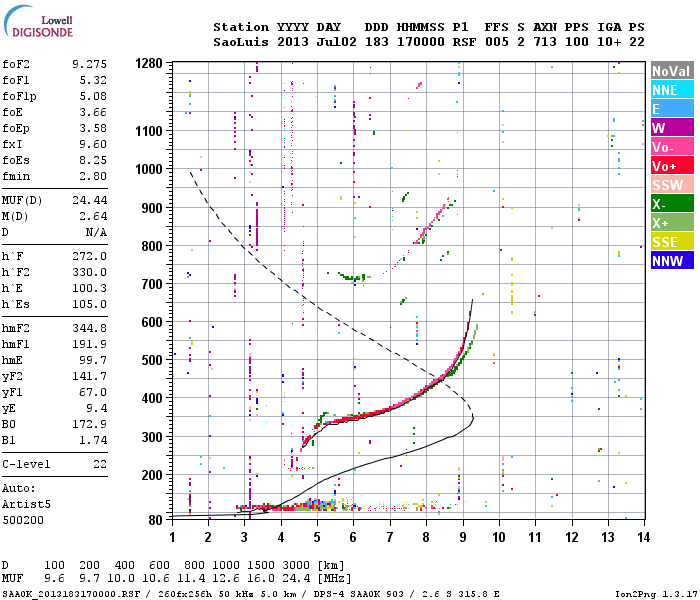Select the Vo- pink legend swatch
The width and height of the screenshot is (700, 600).
[672, 146]
